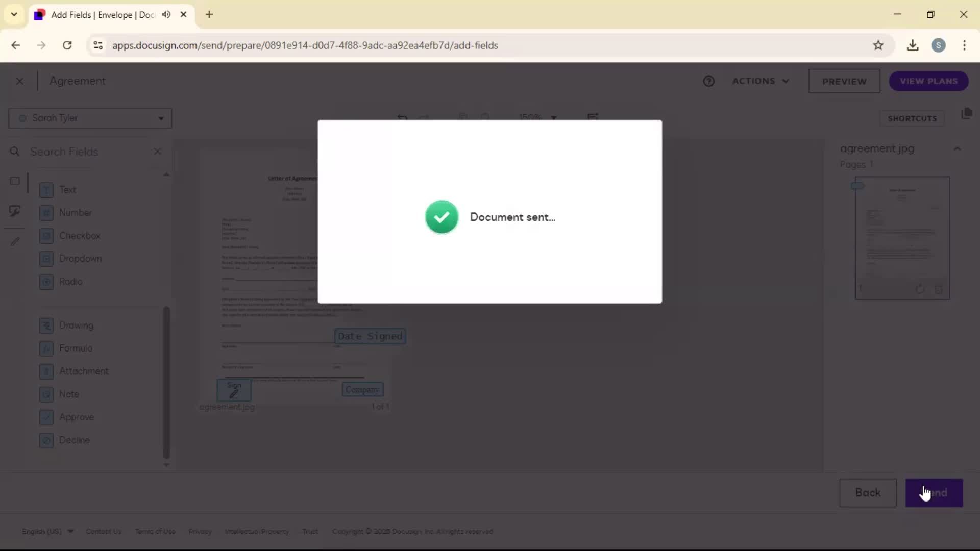The width and height of the screenshot is (980, 551).
Task: Click the VIEW PLANS button
Action: (x=928, y=82)
